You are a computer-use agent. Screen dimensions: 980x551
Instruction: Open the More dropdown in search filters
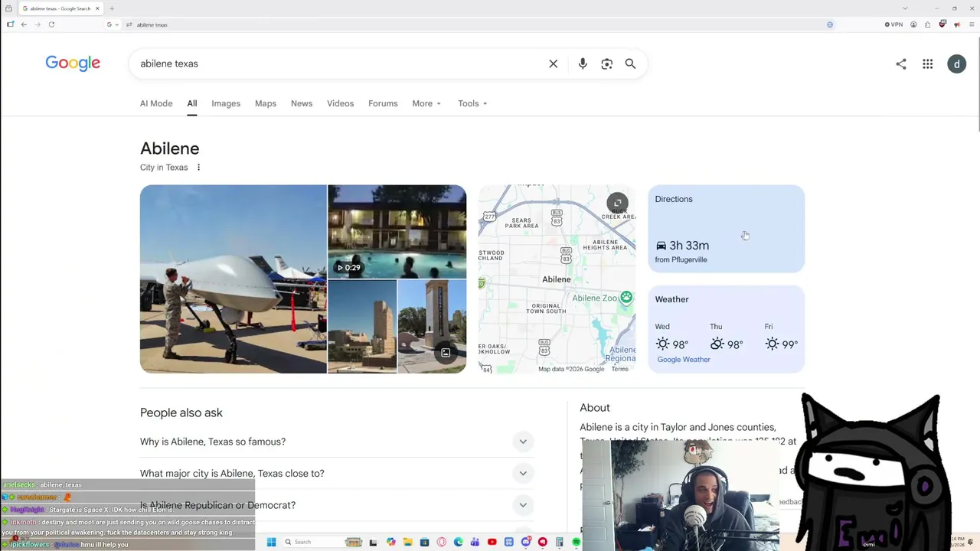pyautogui.click(x=426, y=103)
